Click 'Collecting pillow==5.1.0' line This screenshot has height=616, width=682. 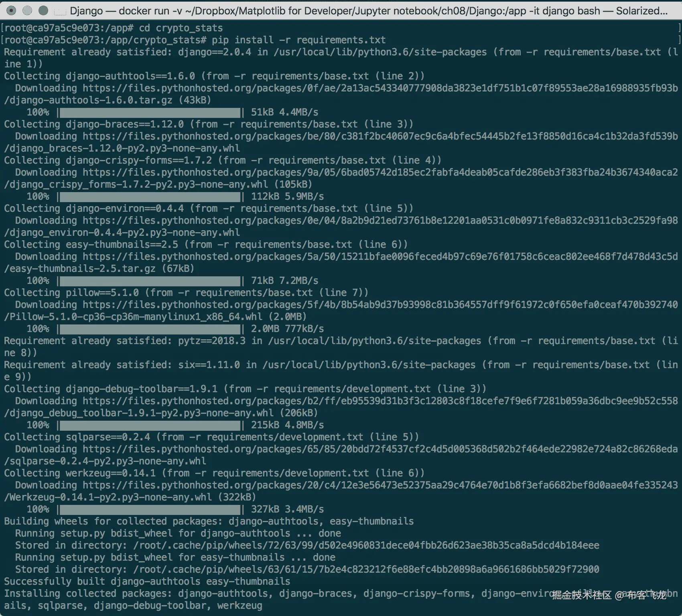186,293
